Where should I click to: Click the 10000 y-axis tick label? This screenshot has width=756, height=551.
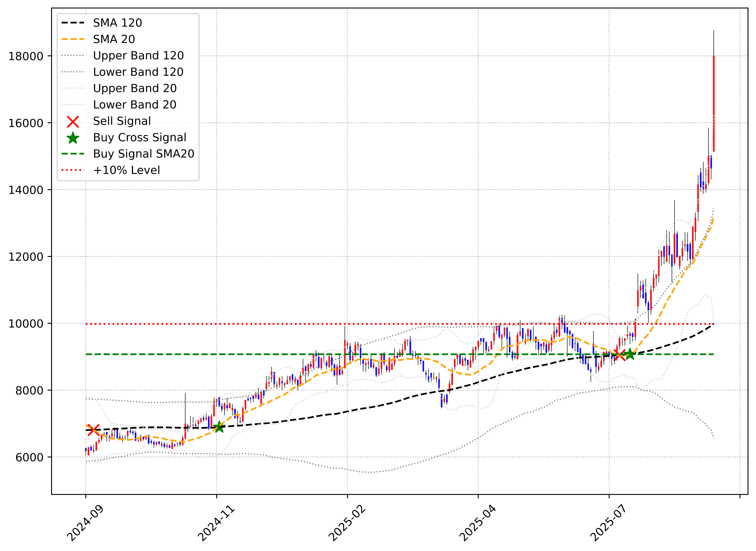[x=26, y=323]
